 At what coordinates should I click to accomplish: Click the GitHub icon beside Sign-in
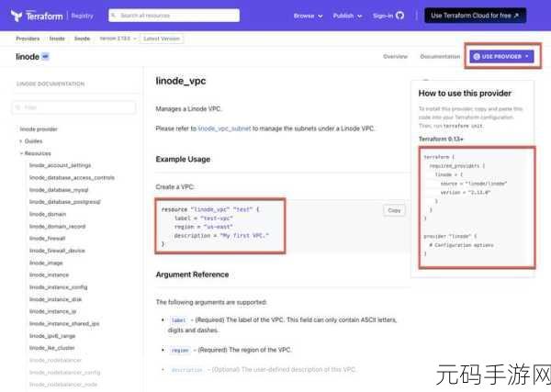click(x=399, y=16)
